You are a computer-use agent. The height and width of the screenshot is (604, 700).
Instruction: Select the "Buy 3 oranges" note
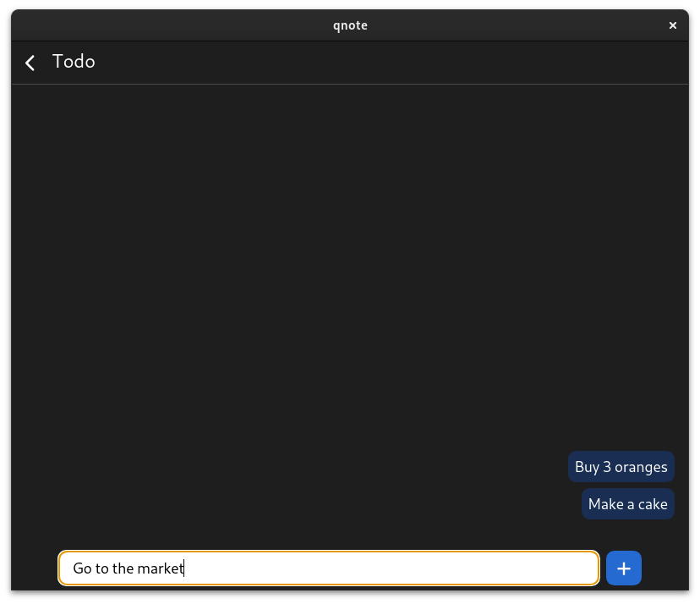tap(621, 467)
